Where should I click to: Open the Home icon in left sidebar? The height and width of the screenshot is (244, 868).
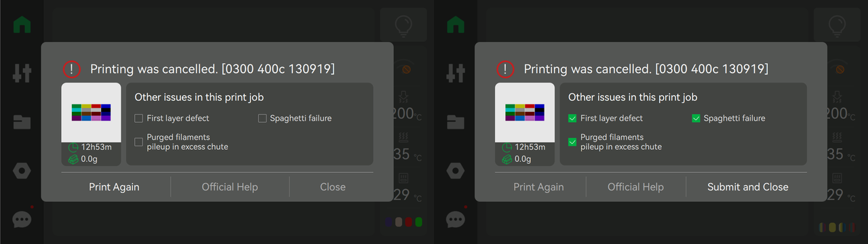pos(22,24)
